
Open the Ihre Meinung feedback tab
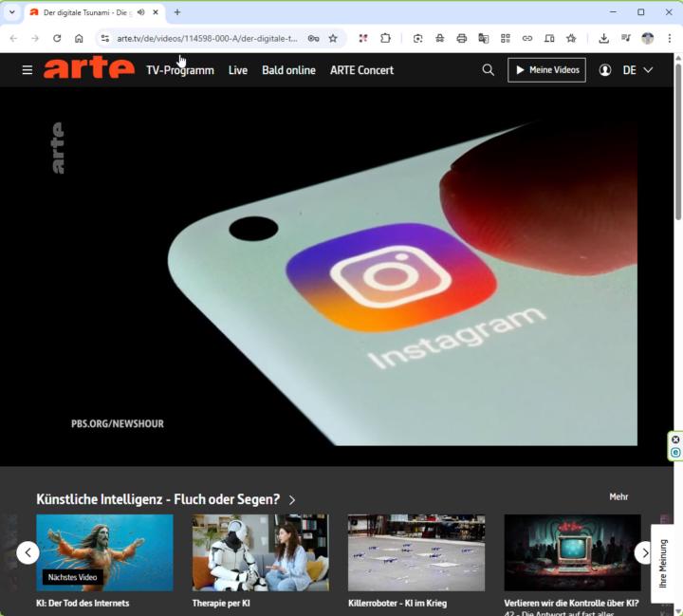coord(662,563)
